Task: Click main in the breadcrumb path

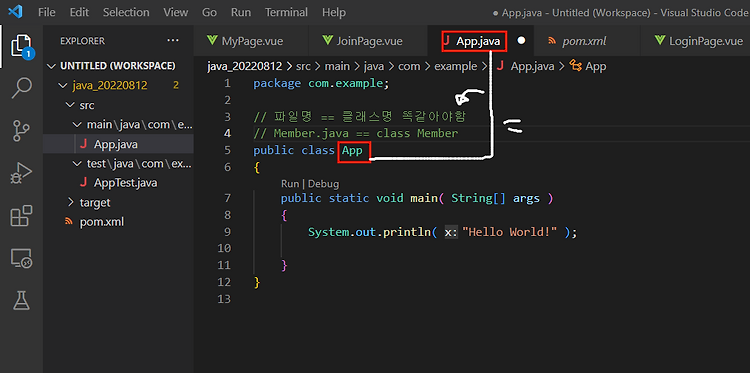Action: tap(337, 66)
